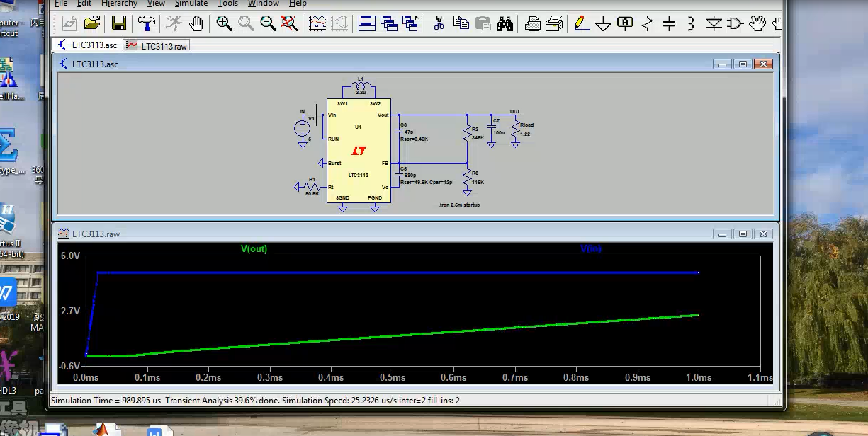Click the OUT net label
This screenshot has height=436, width=868.
pos(515,112)
